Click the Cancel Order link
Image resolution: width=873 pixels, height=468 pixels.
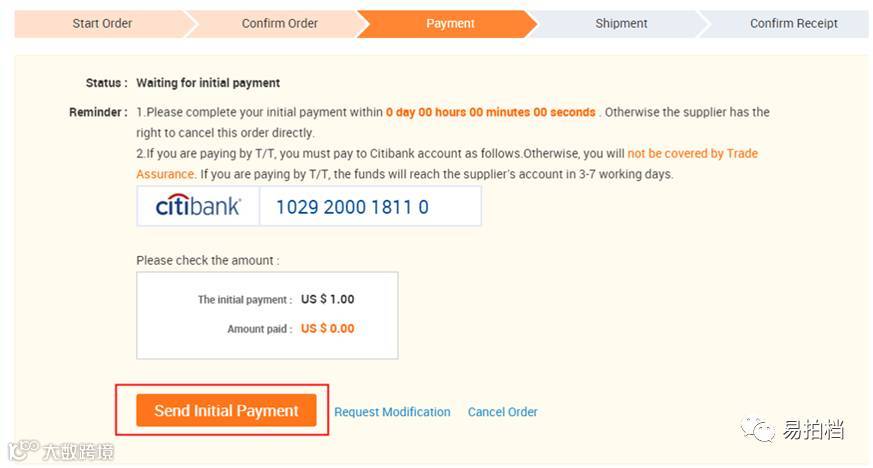[502, 412]
